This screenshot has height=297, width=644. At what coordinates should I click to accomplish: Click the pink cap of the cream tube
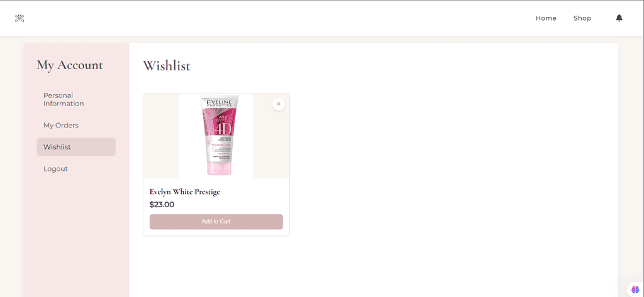click(x=219, y=168)
